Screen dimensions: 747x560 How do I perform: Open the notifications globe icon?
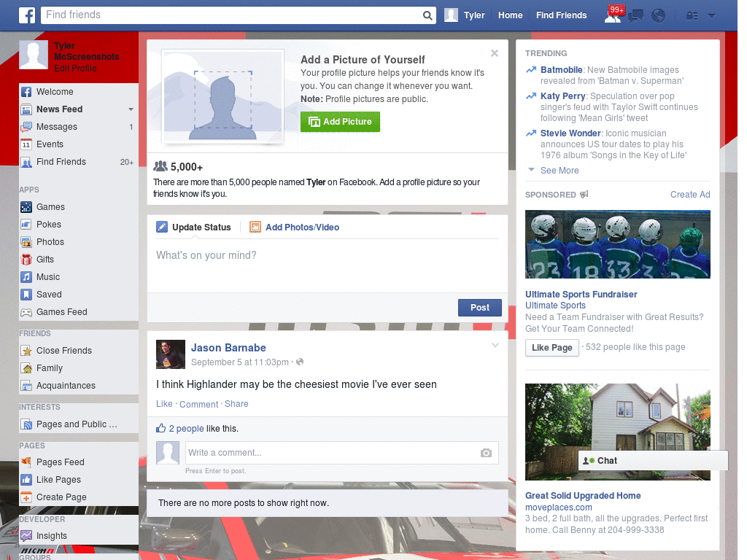659,16
